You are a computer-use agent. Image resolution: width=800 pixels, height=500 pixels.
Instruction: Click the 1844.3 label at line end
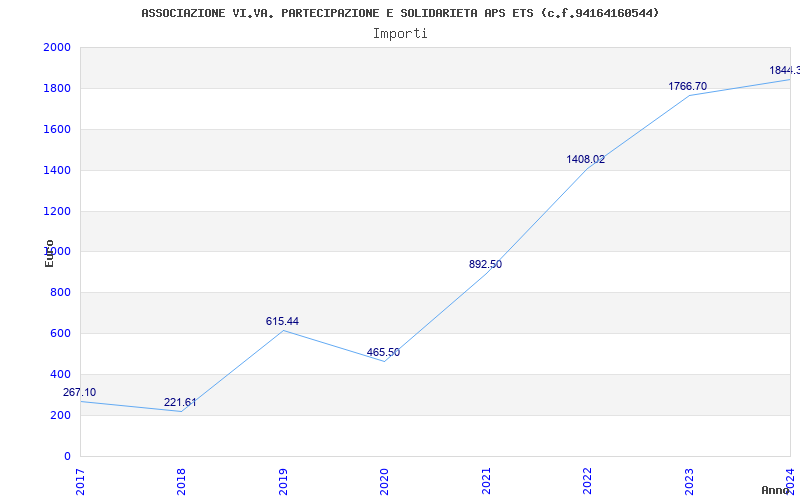coord(784,71)
